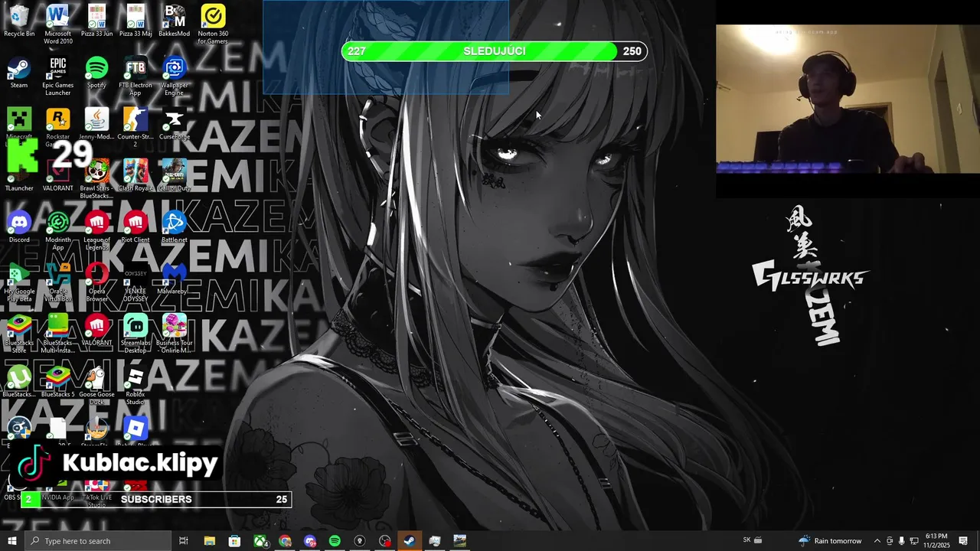The height and width of the screenshot is (551, 980).
Task: Launch the Modrinth App
Action: [x=58, y=230]
